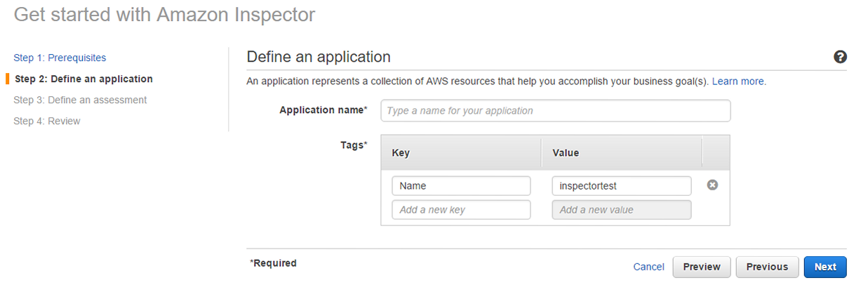Go back with the Previous button
Screen dimensions: 868x297
tap(767, 267)
